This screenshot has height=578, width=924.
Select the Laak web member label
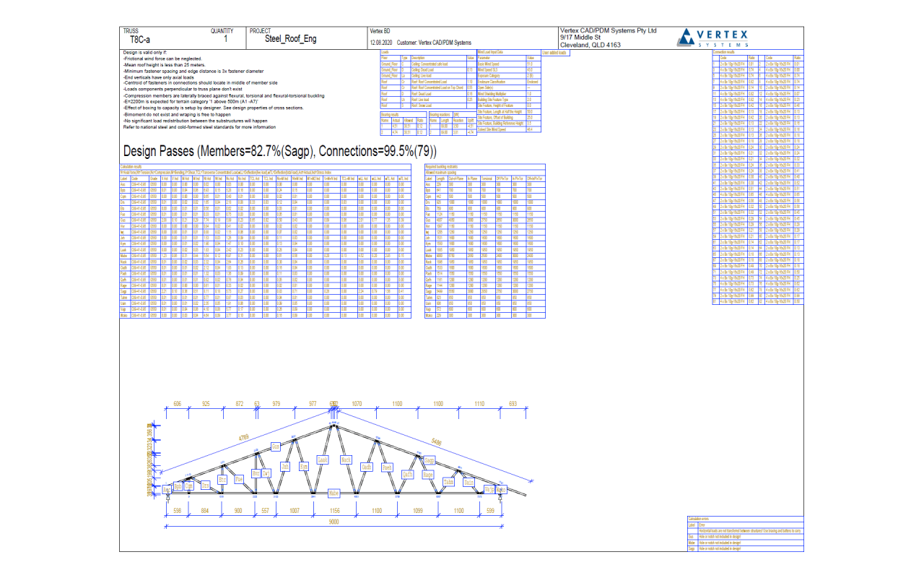[x=323, y=460]
